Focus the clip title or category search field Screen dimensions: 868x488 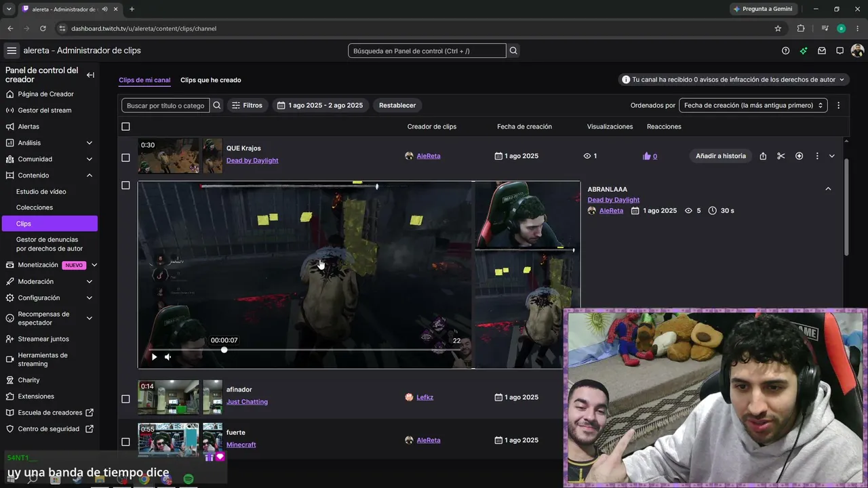click(x=165, y=105)
